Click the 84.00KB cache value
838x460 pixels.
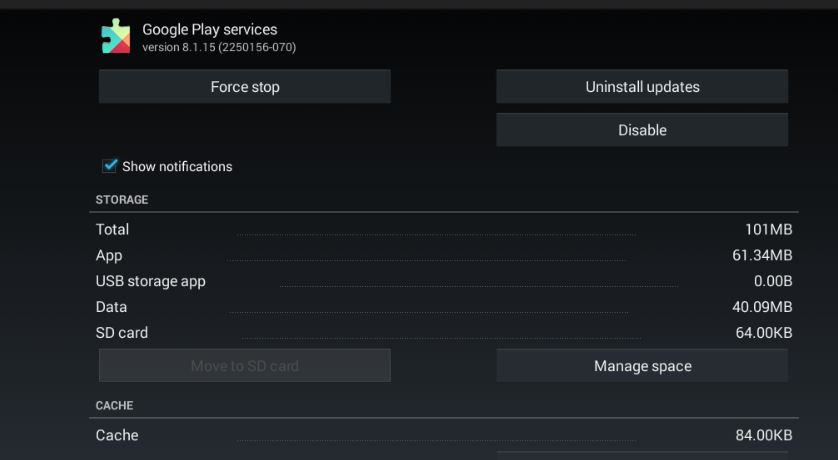point(764,435)
